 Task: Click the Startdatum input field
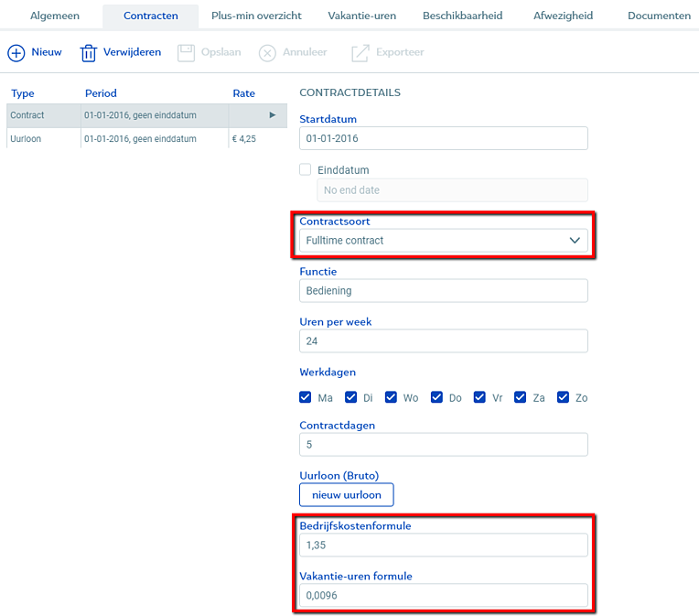444,138
